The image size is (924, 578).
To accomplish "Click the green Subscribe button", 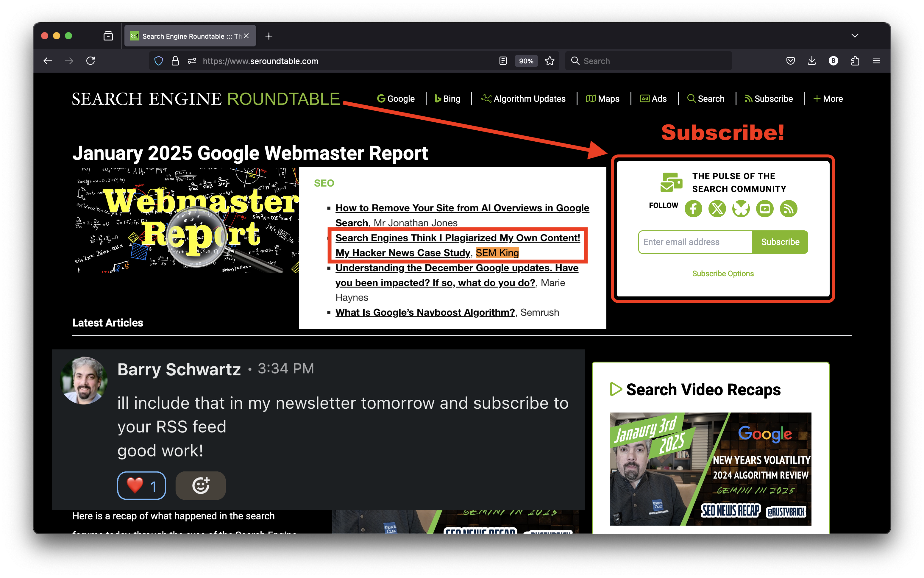I will (x=780, y=242).
